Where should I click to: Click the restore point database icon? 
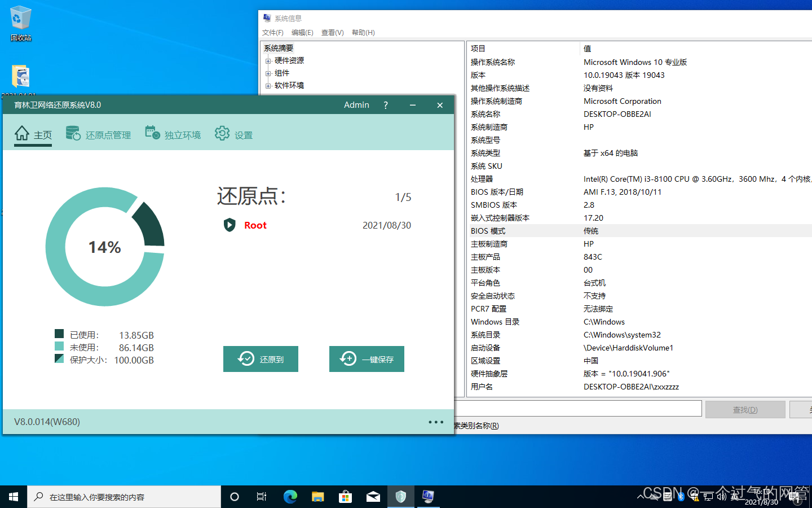pyautogui.click(x=73, y=133)
